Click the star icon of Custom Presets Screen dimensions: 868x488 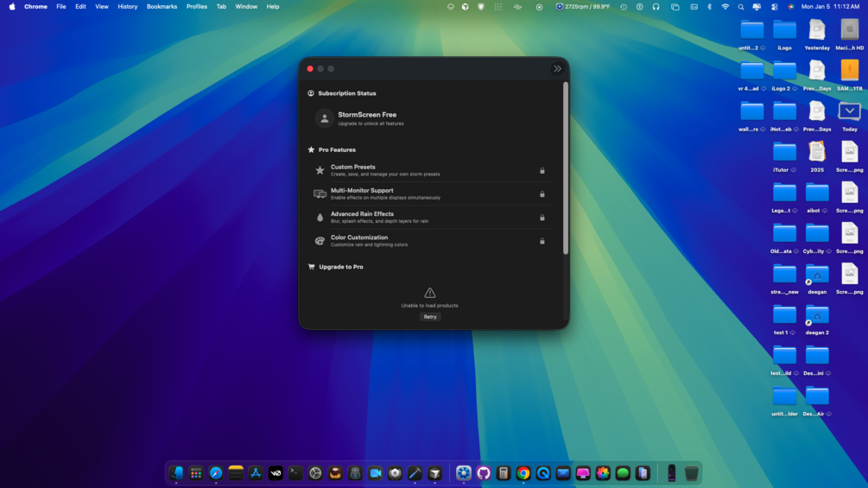click(x=320, y=170)
